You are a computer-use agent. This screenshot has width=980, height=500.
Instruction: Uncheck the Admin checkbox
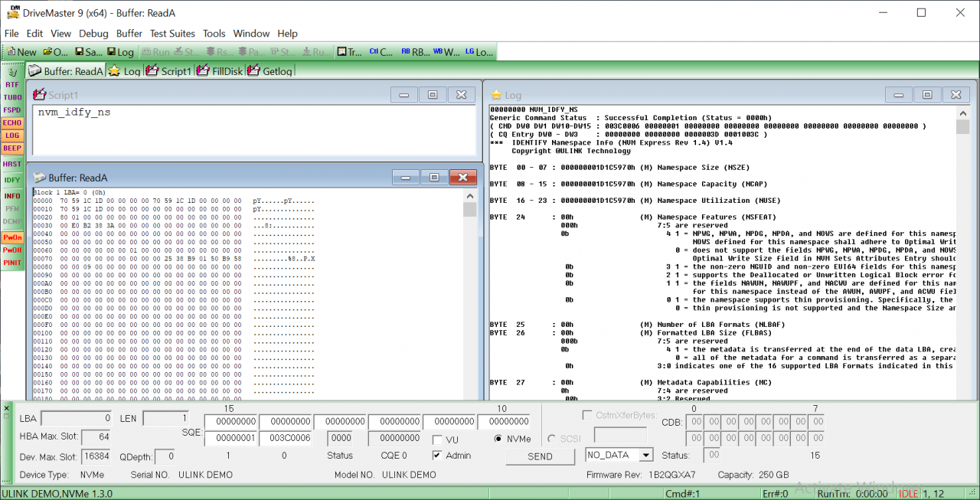[x=437, y=456]
